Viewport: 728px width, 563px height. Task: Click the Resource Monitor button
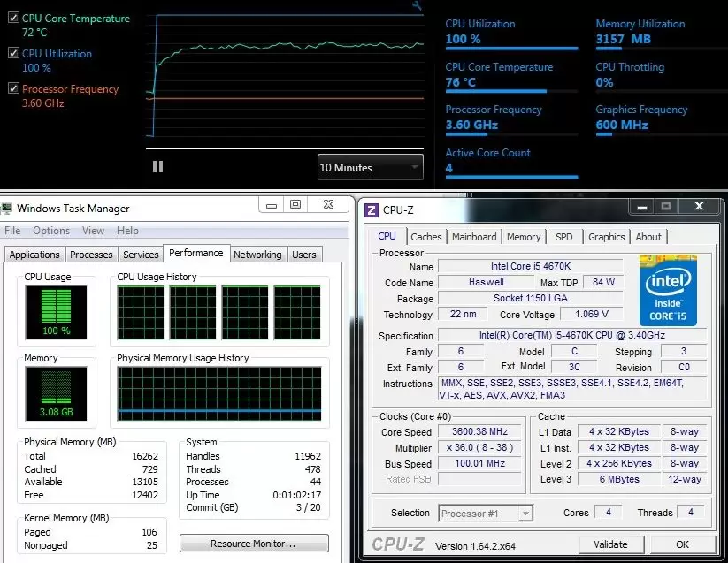click(x=253, y=544)
